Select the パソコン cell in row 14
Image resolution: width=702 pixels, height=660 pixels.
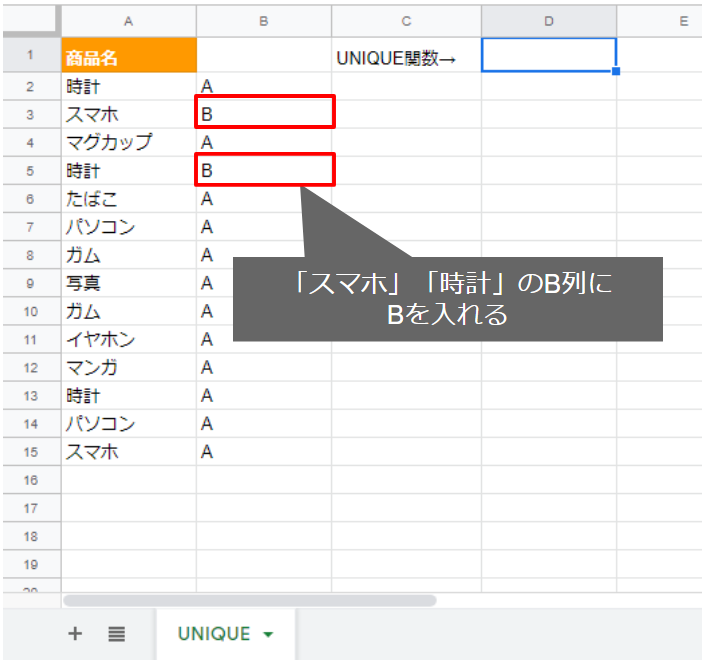coord(129,424)
